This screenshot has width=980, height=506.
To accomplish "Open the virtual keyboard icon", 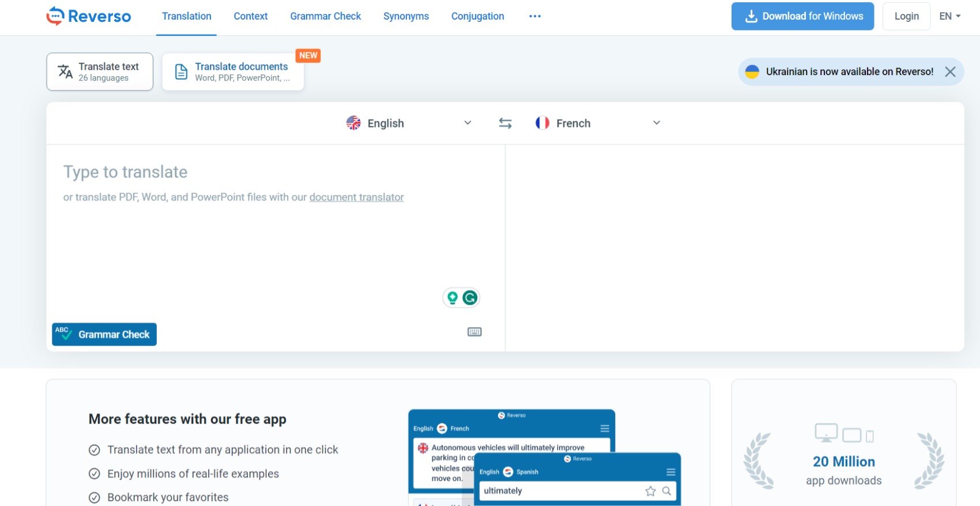I will (x=474, y=332).
